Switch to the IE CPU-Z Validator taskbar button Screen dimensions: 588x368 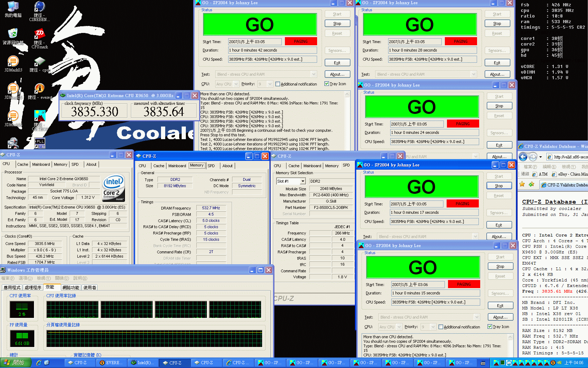click(x=238, y=363)
